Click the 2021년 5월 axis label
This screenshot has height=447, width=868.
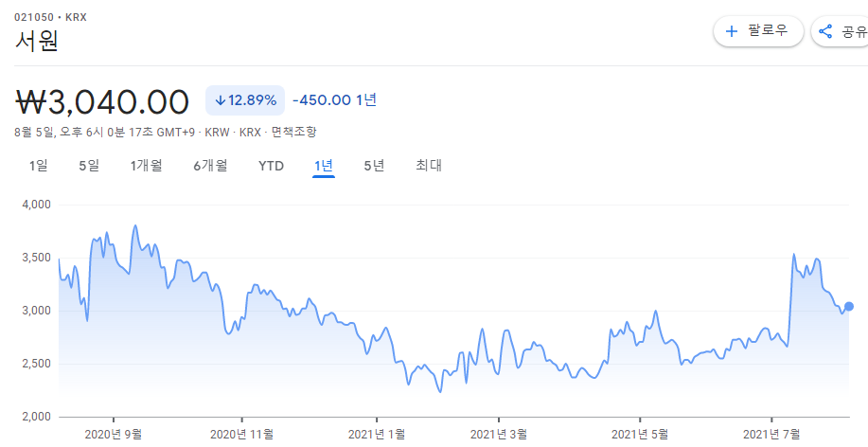click(x=639, y=434)
